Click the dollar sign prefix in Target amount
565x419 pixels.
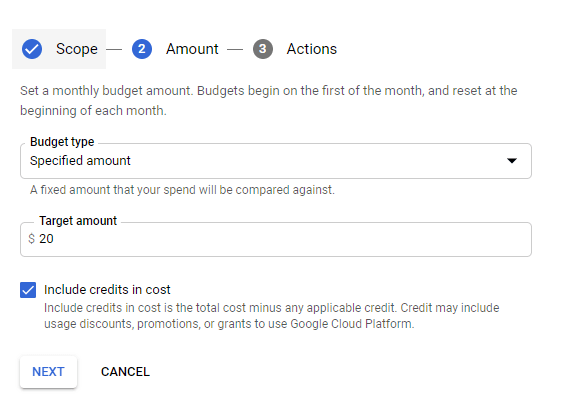(32, 239)
